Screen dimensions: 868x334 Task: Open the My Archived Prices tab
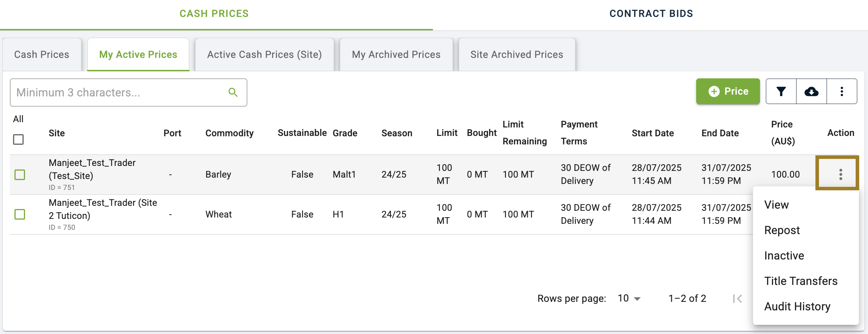[396, 54]
